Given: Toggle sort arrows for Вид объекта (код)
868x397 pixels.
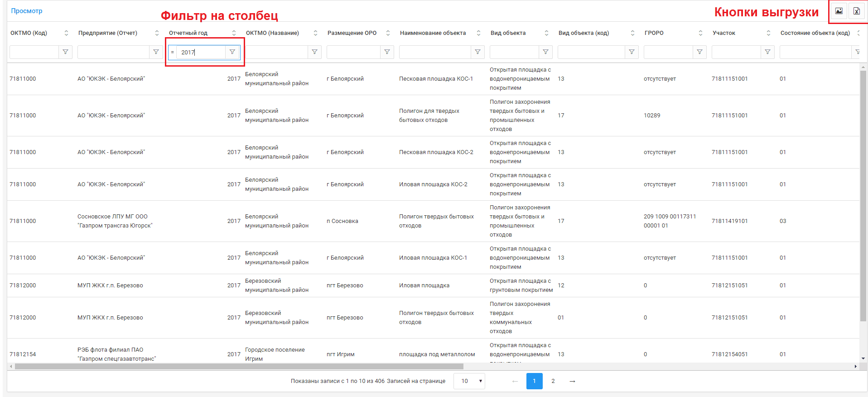Looking at the screenshot, I should click(632, 33).
